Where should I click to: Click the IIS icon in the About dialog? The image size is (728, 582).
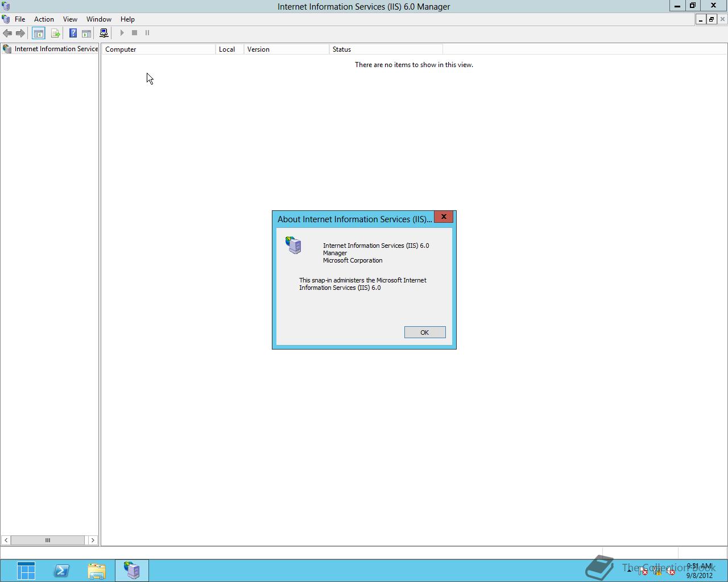tap(293, 246)
